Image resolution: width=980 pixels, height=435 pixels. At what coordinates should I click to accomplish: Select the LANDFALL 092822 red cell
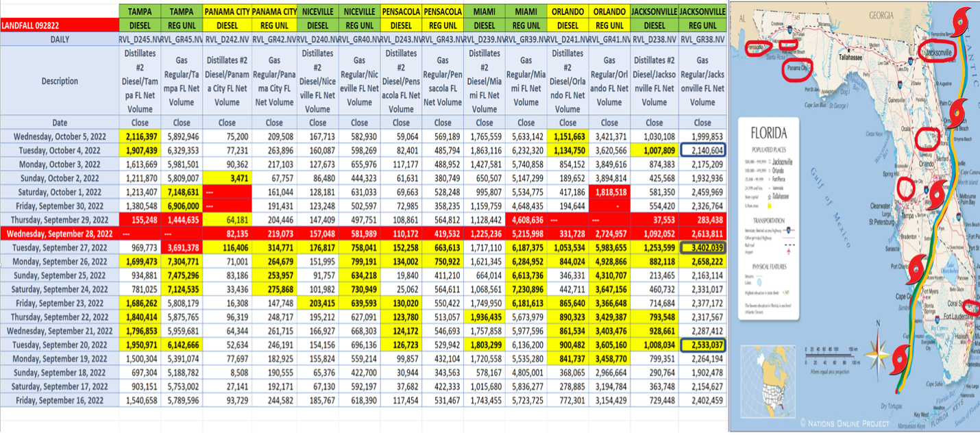[60, 26]
